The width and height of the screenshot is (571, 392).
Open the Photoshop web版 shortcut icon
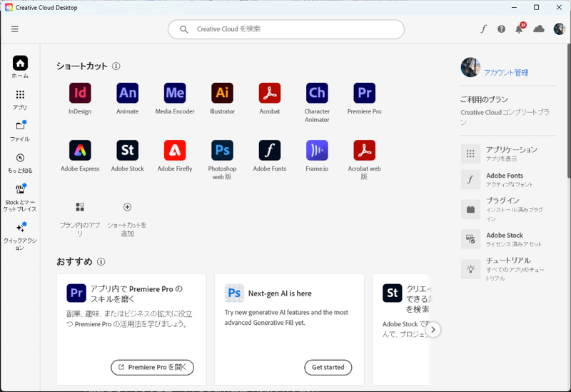[222, 150]
